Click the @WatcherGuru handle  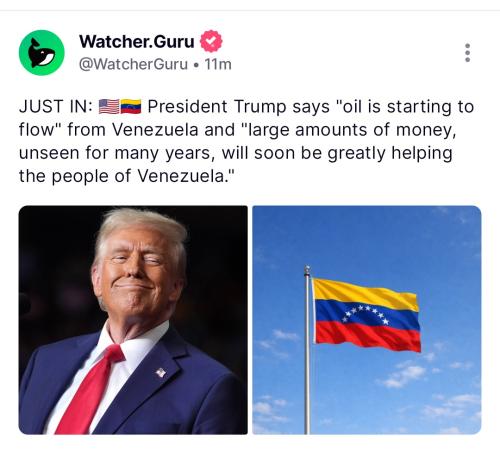pos(133,64)
